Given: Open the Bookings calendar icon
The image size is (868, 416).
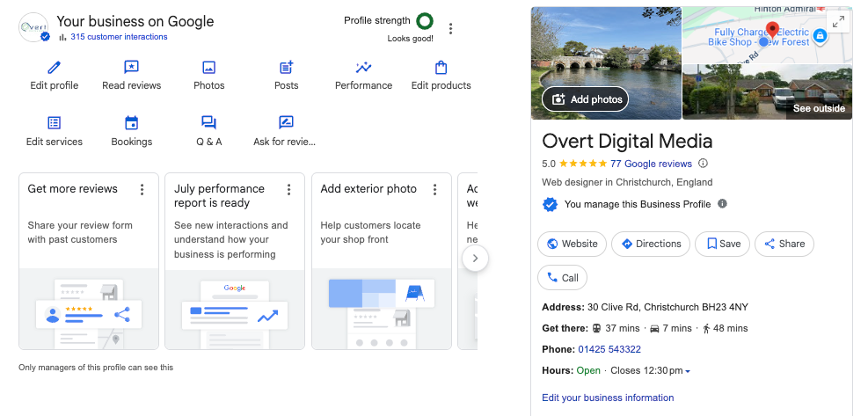Looking at the screenshot, I should coord(131,122).
